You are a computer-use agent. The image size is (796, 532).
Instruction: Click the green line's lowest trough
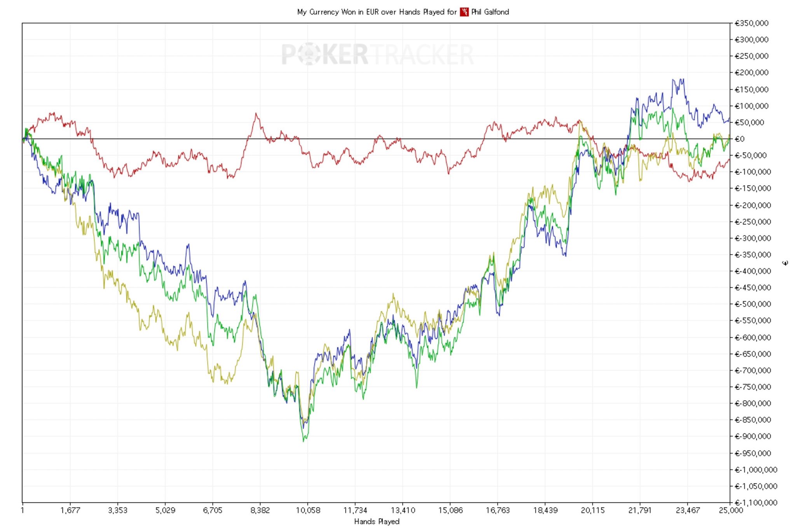(x=304, y=441)
